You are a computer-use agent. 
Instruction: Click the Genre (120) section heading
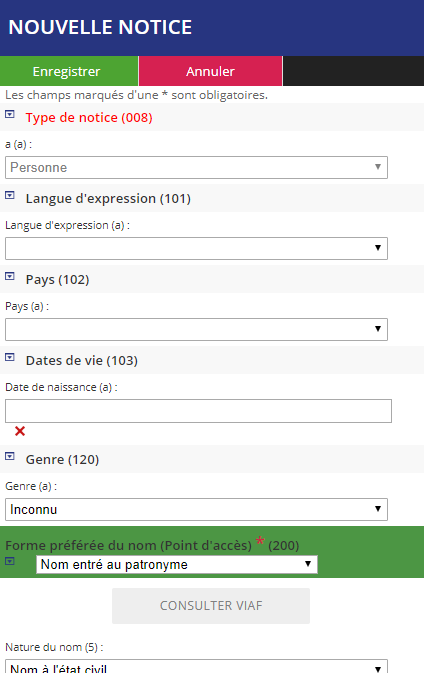click(x=62, y=459)
